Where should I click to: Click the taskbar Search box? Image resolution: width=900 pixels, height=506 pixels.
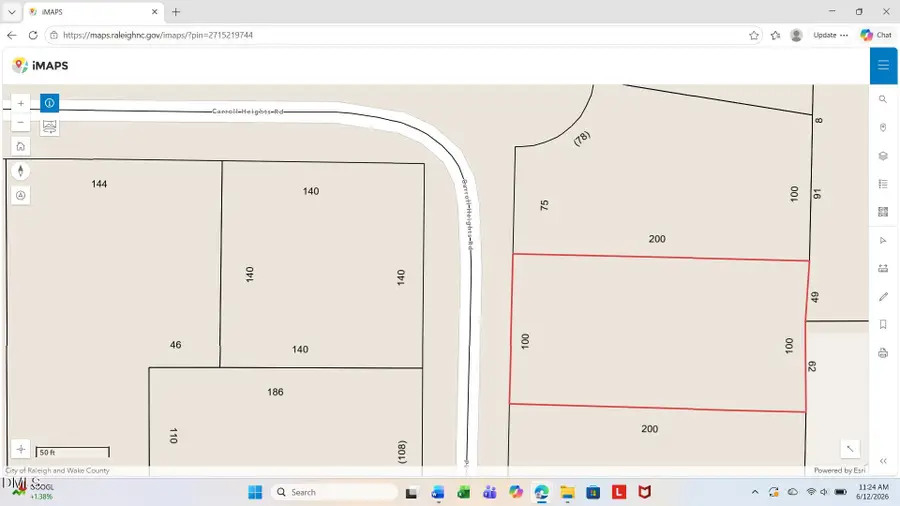[334, 492]
